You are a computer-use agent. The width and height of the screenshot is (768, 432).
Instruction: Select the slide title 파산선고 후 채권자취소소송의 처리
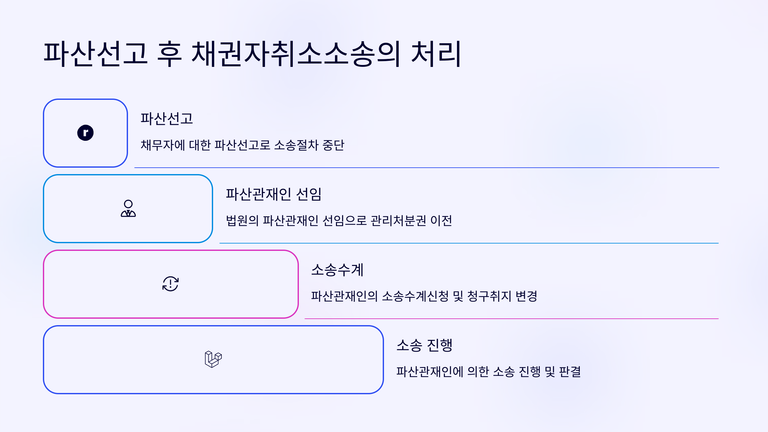pyautogui.click(x=252, y=53)
